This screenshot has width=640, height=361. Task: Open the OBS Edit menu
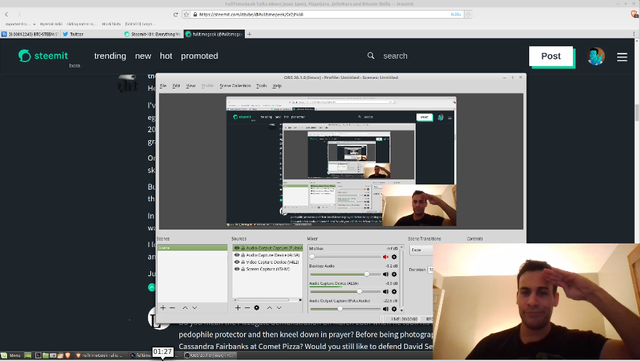[176, 86]
